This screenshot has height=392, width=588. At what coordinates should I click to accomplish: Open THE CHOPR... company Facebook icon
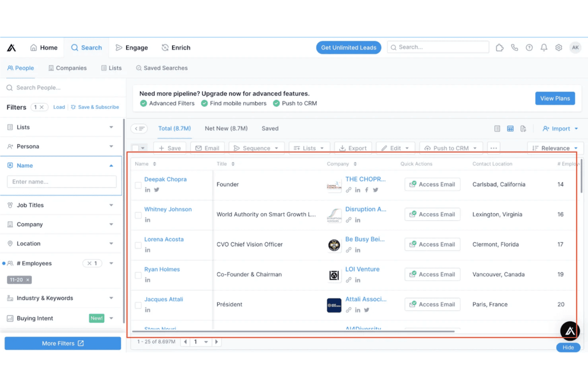pos(366,190)
